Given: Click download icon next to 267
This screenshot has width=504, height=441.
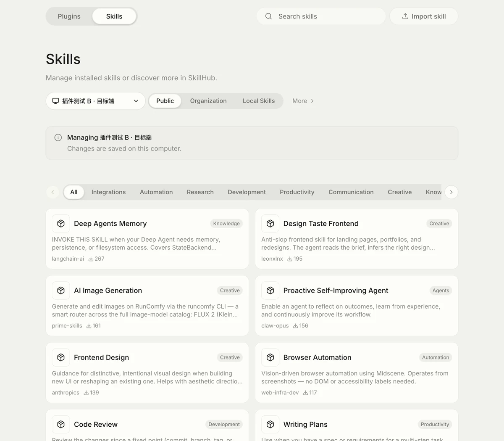Looking at the screenshot, I should coord(91,259).
